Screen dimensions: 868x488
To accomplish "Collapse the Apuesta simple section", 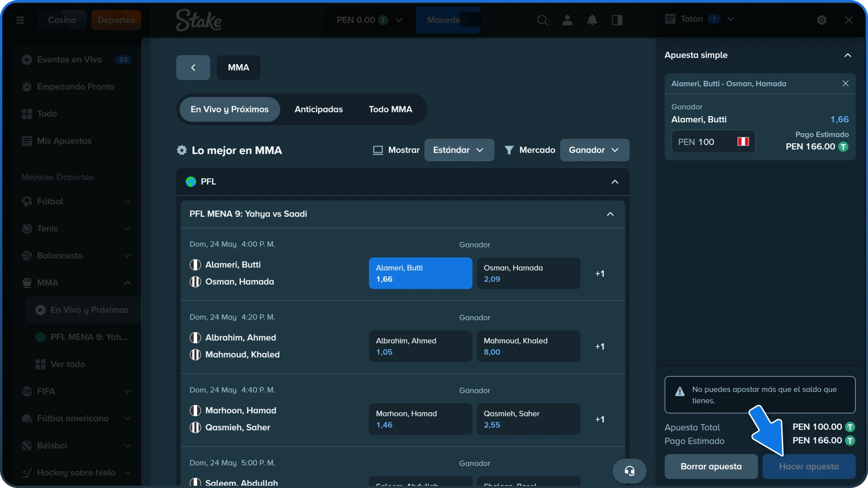I will (848, 55).
